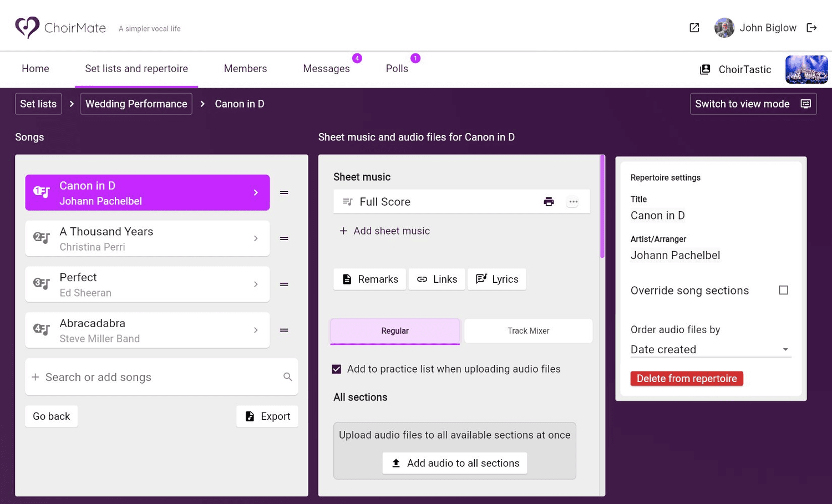Click the Full Score sheet list icon

click(x=348, y=202)
